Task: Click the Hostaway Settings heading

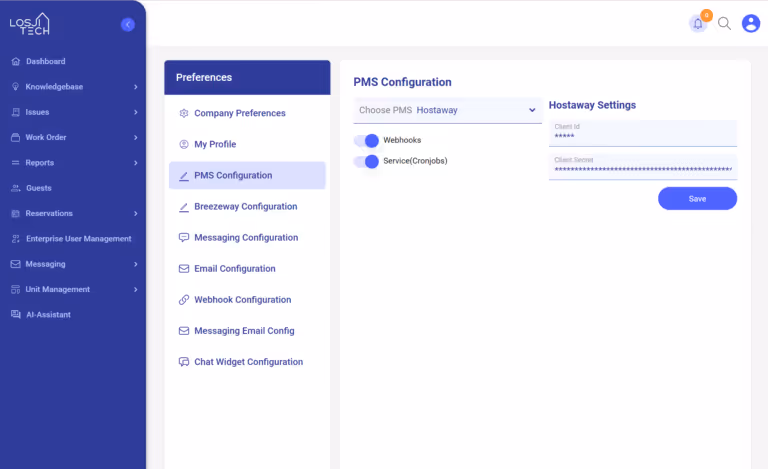Action: (592, 105)
